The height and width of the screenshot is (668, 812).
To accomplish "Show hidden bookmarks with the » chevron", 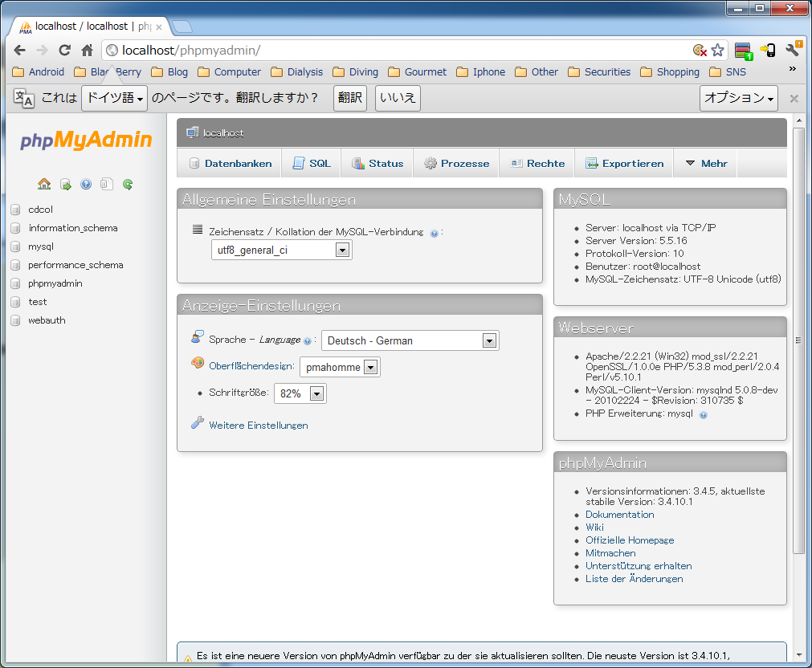I will 792,69.
